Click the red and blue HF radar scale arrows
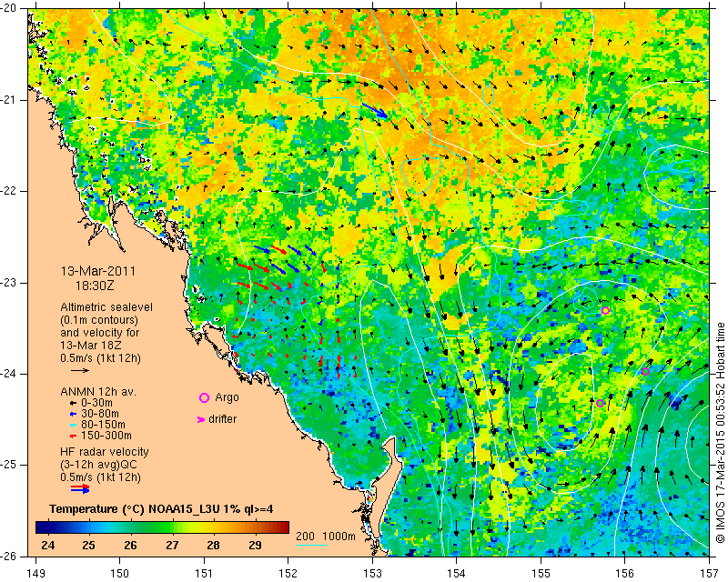 pyautogui.click(x=80, y=488)
